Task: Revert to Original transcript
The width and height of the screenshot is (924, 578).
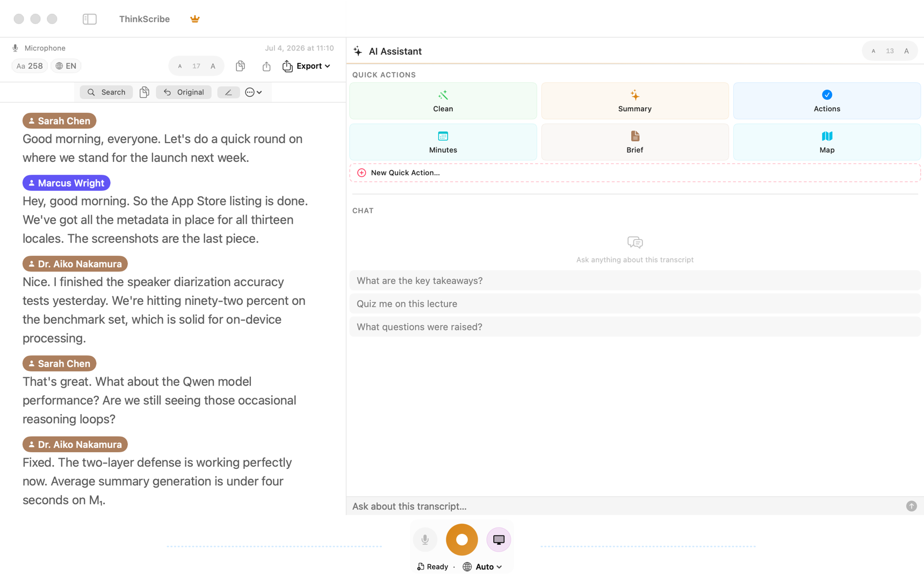Action: coord(184,92)
